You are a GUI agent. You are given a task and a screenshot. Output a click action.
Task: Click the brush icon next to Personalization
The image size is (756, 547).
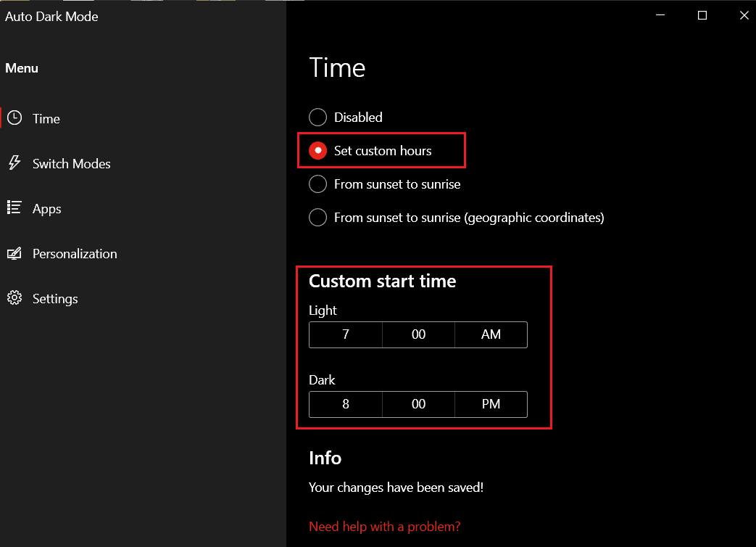point(14,253)
